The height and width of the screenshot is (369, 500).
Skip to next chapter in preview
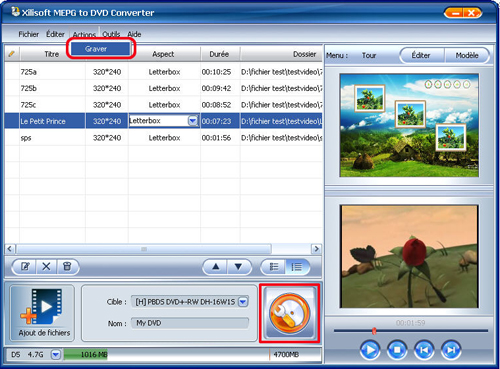click(451, 350)
